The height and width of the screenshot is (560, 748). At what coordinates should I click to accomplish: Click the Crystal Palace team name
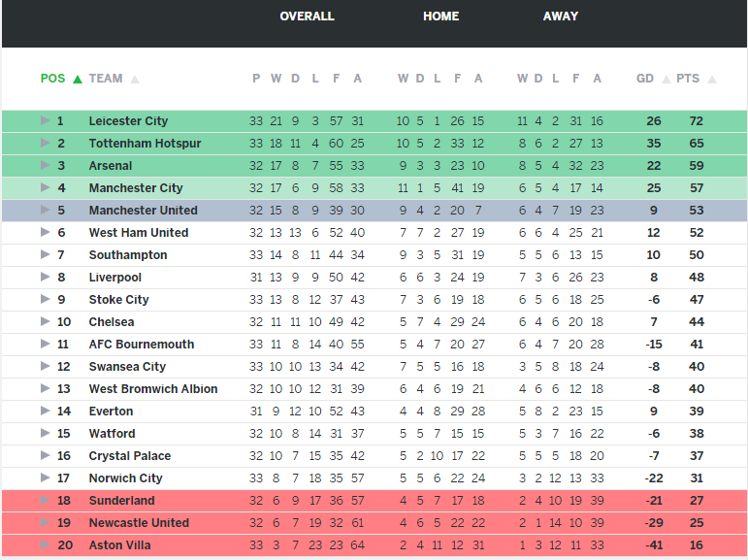click(x=129, y=456)
